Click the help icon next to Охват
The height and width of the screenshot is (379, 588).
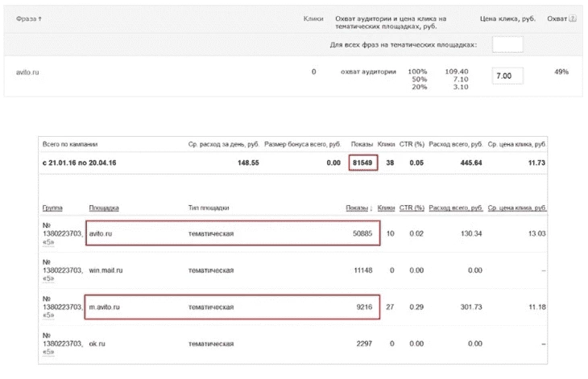pos(573,19)
